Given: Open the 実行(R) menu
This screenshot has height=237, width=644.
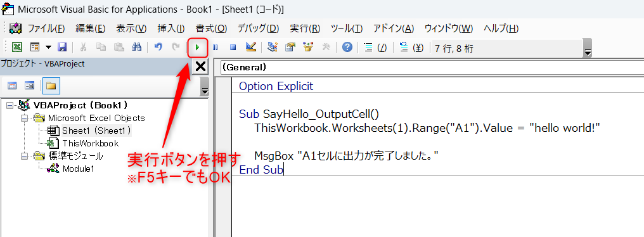Looking at the screenshot, I should [305, 29].
